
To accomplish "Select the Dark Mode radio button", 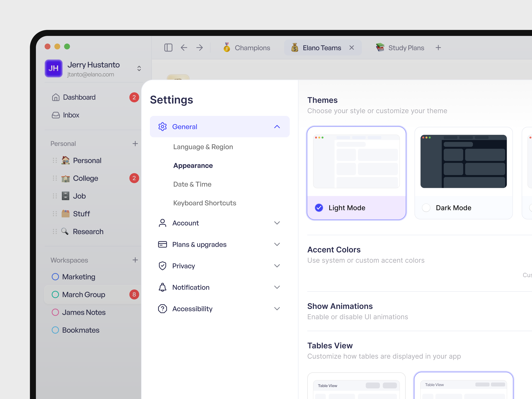I will click(x=426, y=207).
